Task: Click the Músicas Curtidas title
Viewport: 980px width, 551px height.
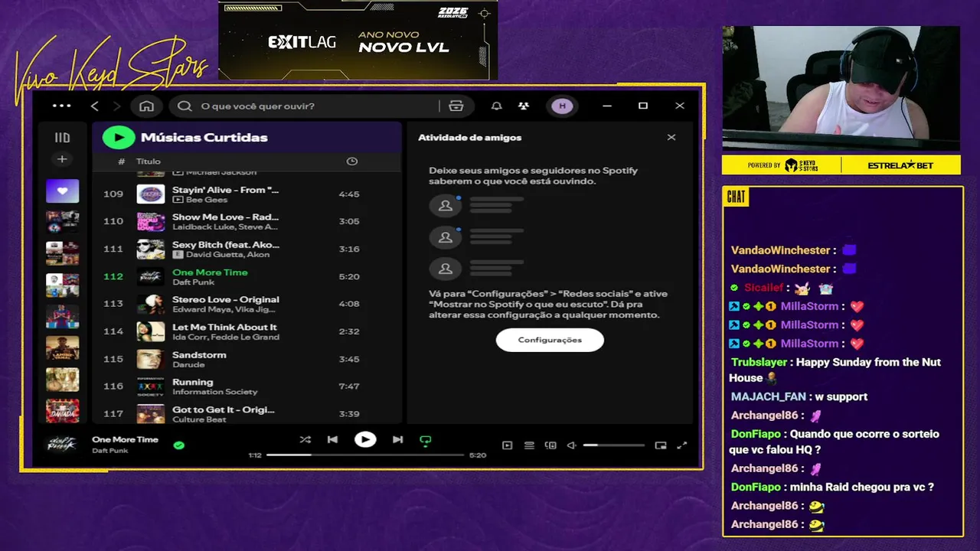Action: click(204, 138)
